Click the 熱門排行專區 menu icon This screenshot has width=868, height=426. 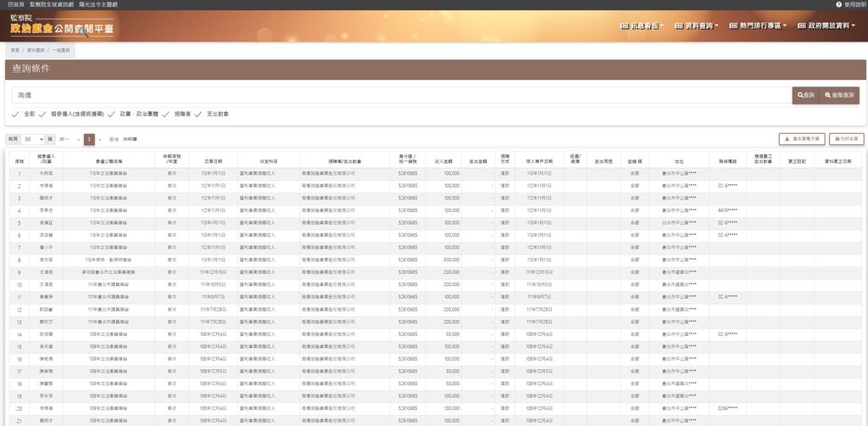(734, 25)
